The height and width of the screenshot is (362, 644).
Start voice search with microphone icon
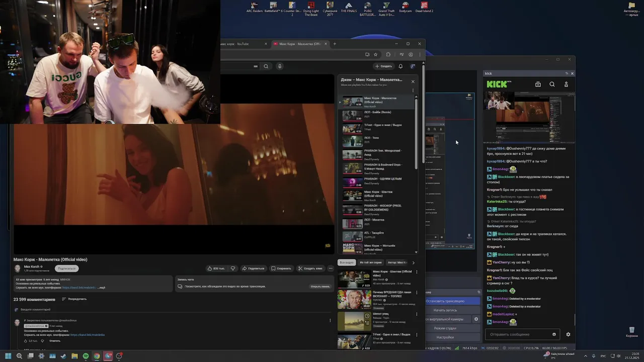point(280,66)
